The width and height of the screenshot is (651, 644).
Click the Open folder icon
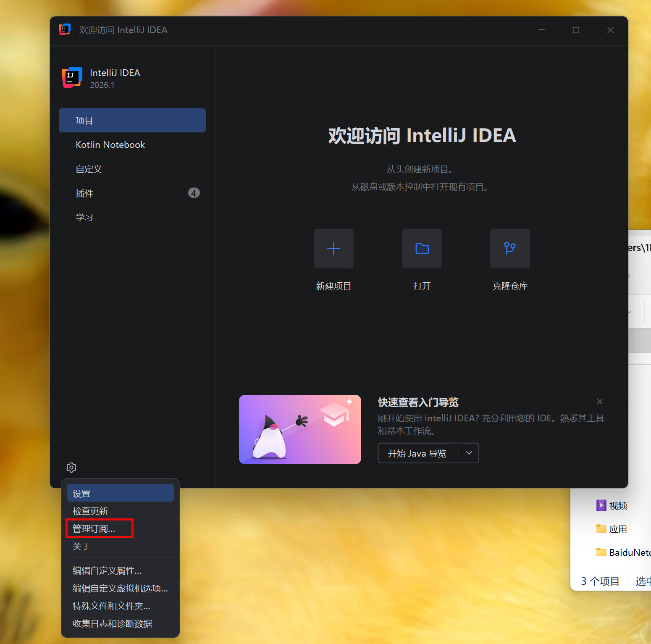(x=422, y=248)
